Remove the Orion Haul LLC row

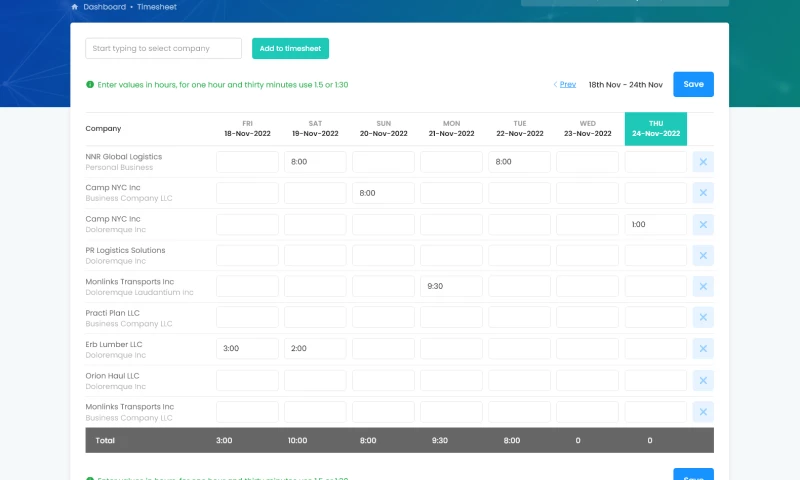click(703, 381)
